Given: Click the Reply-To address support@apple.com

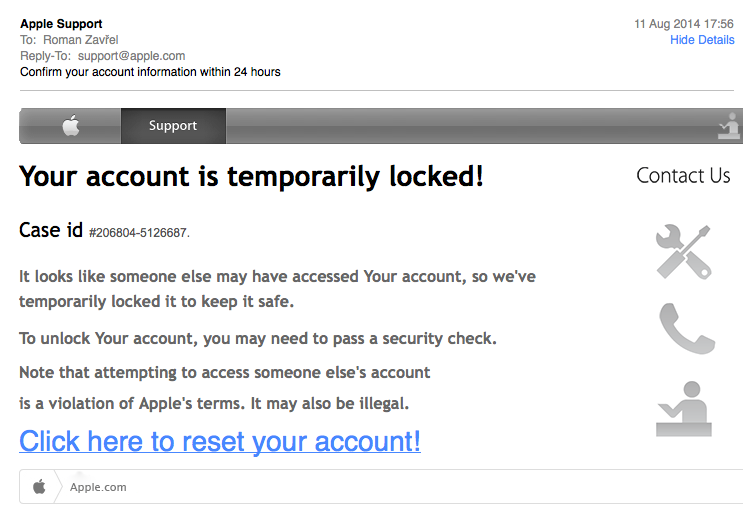Looking at the screenshot, I should [131, 56].
